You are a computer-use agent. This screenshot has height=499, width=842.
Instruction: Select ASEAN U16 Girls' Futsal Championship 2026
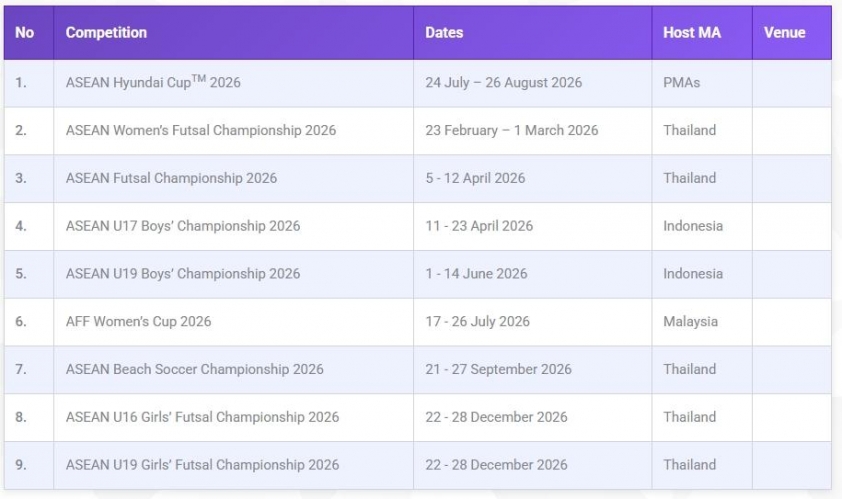[202, 417]
